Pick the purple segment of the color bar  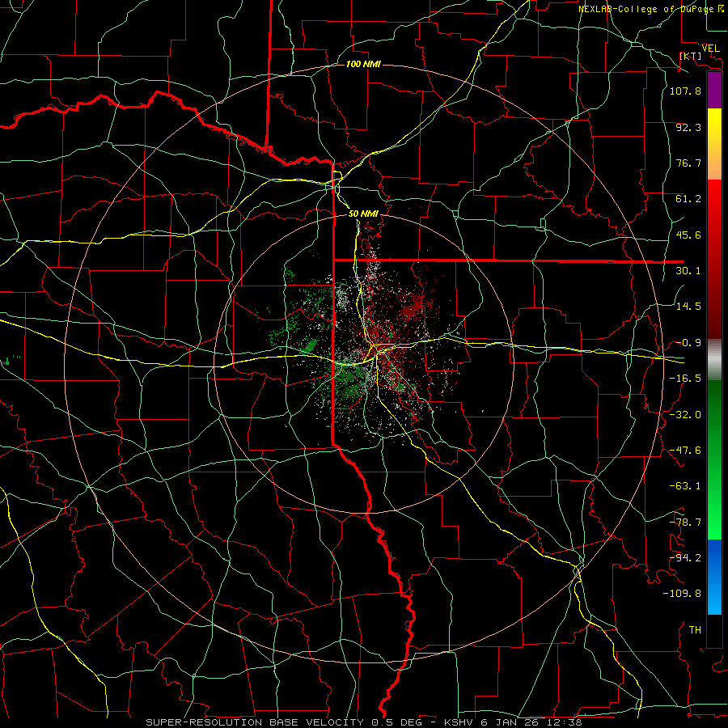[714, 91]
